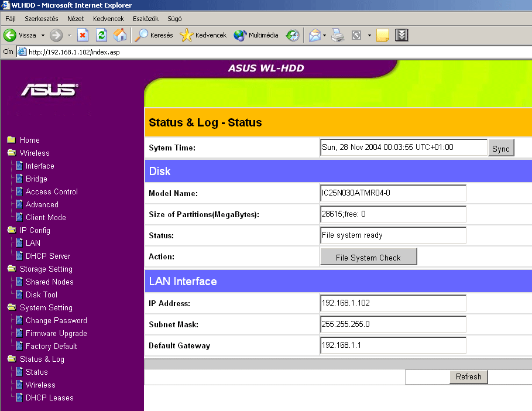Open the Firmware Upgrade page

pos(52,333)
